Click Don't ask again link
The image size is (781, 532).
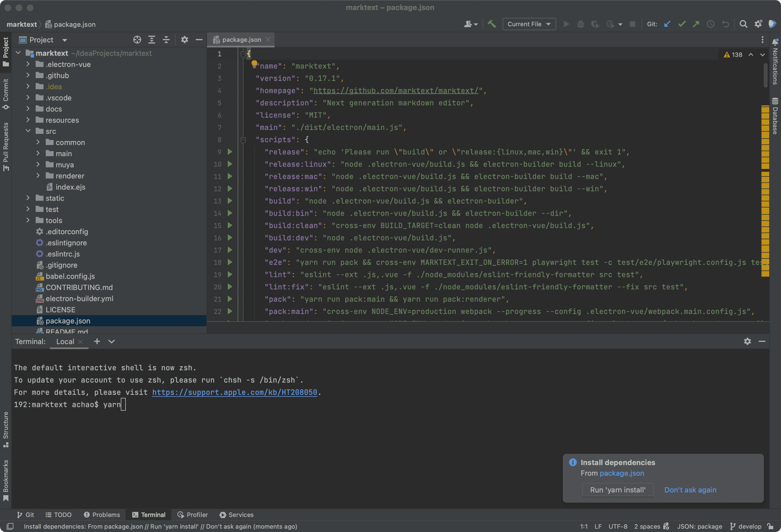click(690, 490)
